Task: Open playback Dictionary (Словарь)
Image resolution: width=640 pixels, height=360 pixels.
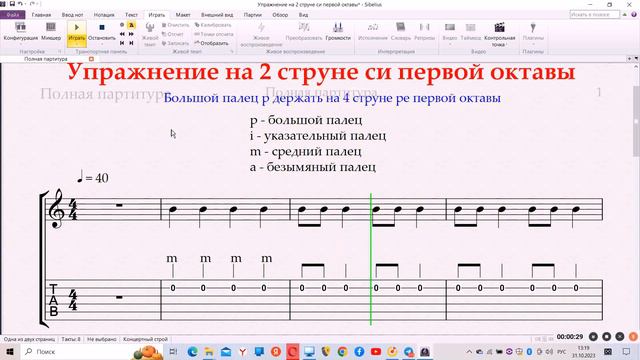Action: pyautogui.click(x=400, y=31)
